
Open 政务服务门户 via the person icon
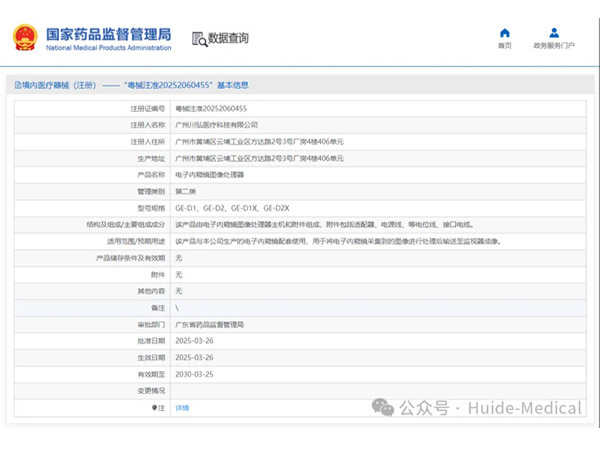[x=553, y=33]
